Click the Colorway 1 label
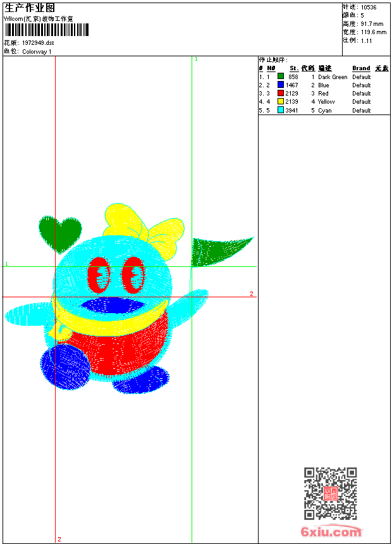This screenshot has height=544, width=392. tap(37, 52)
